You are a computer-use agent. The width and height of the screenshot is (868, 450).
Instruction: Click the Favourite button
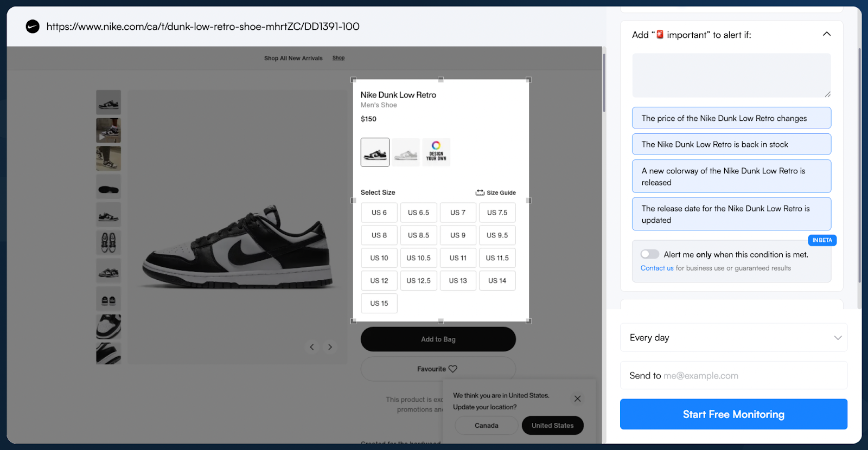tap(438, 369)
